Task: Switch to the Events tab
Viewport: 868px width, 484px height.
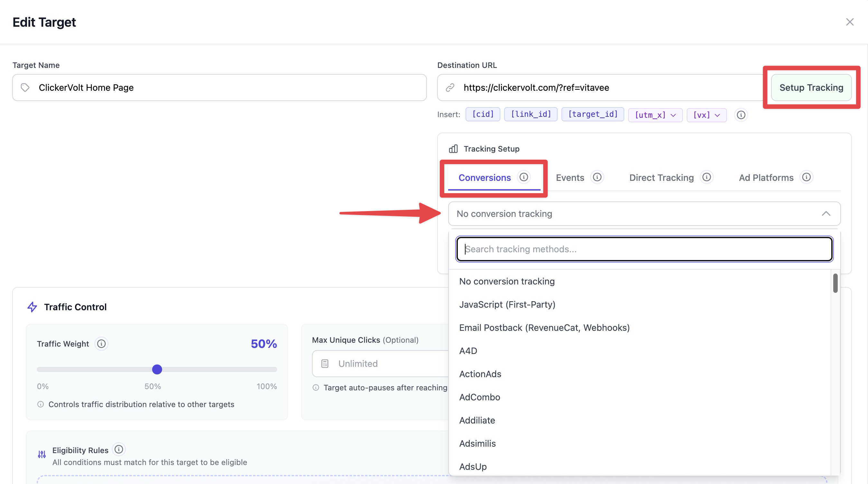Action: (x=570, y=178)
